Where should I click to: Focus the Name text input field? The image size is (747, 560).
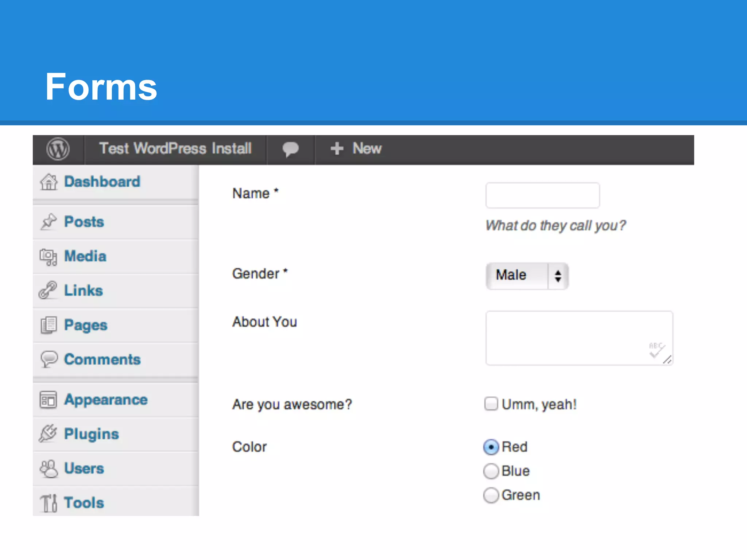542,195
